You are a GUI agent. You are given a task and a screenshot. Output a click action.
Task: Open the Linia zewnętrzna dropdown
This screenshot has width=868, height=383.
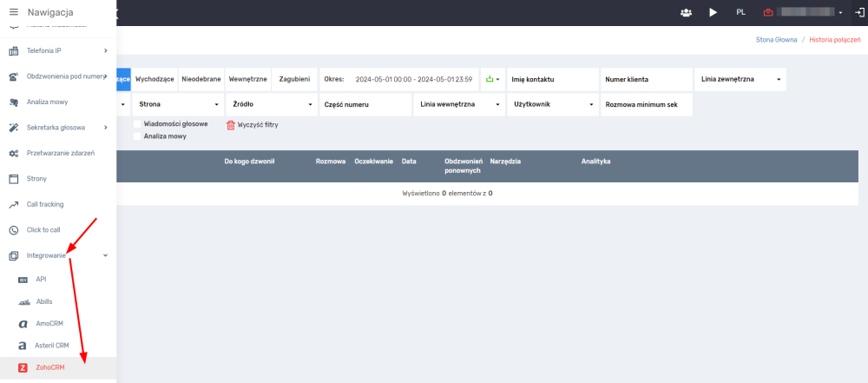click(740, 79)
